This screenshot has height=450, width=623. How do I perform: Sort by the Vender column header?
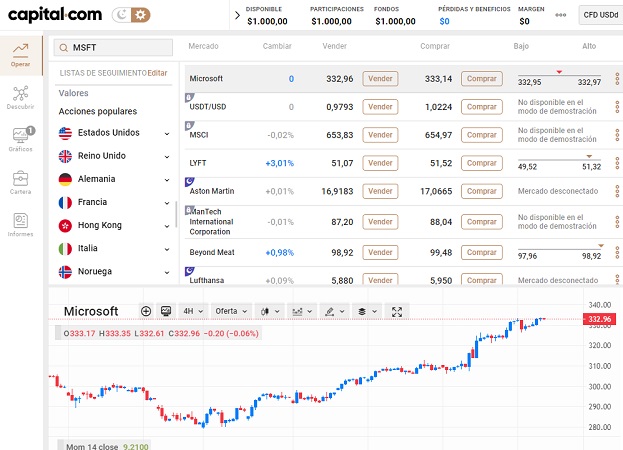click(x=335, y=46)
